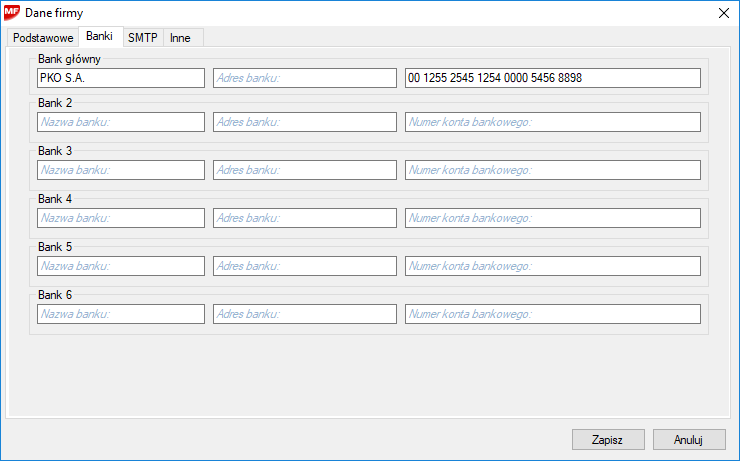Open the SMTP tab

click(x=142, y=38)
